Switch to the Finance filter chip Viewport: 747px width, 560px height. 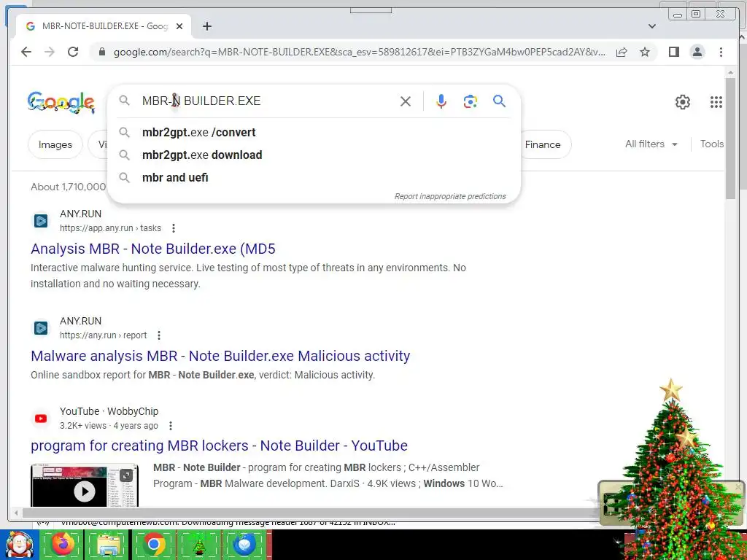(x=543, y=144)
